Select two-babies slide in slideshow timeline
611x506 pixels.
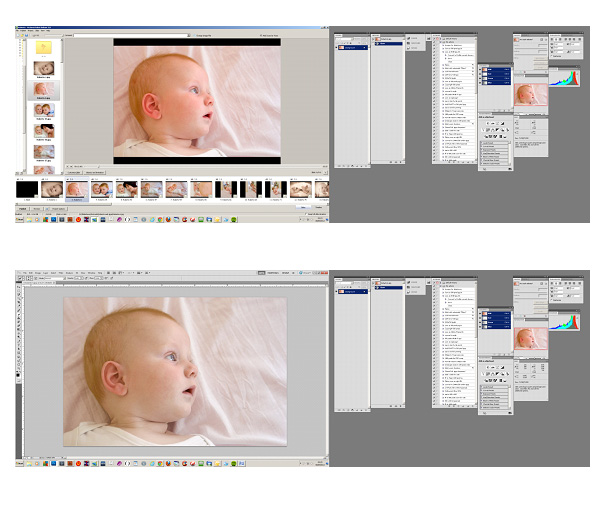pyautogui.click(x=102, y=189)
